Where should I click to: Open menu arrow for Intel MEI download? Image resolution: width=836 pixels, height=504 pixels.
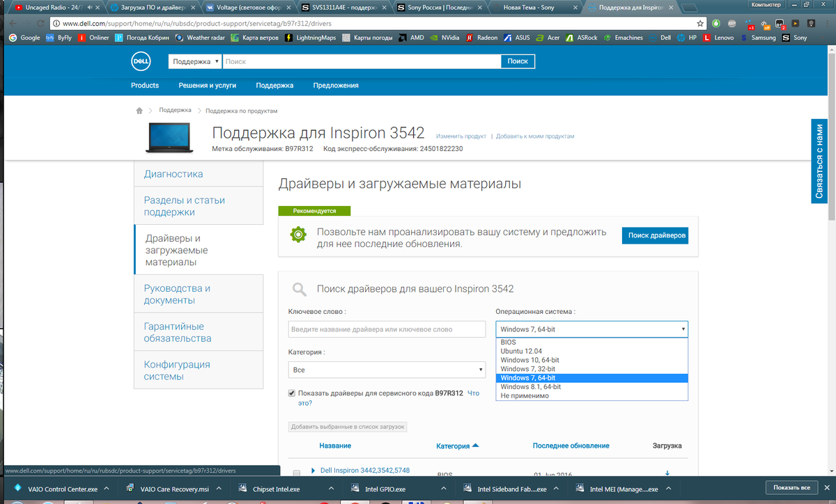[x=669, y=489]
